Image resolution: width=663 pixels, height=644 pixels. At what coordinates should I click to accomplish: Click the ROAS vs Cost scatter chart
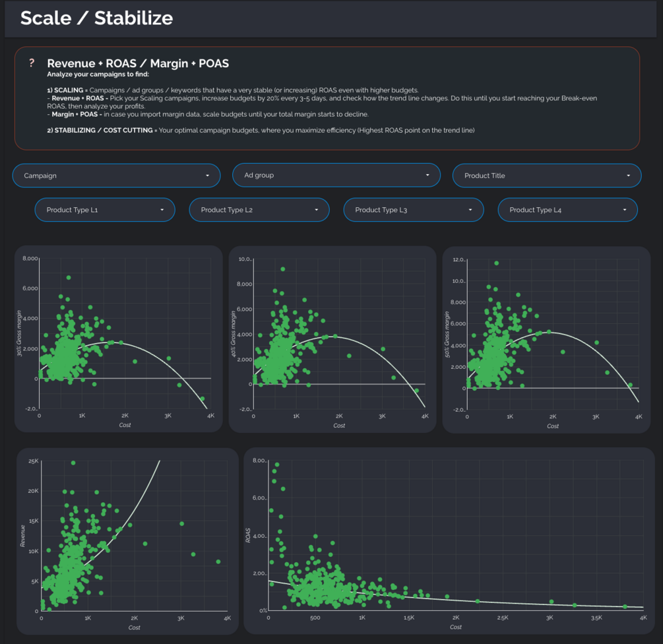pyautogui.click(x=449, y=541)
